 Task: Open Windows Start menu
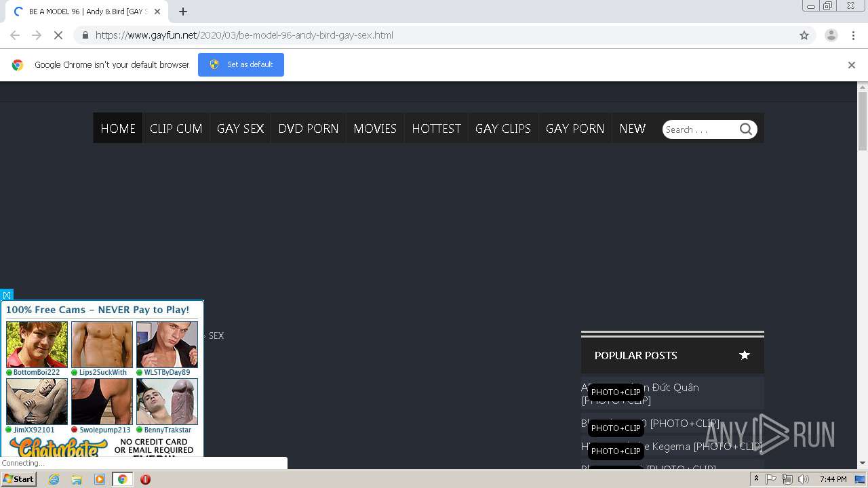[19, 479]
